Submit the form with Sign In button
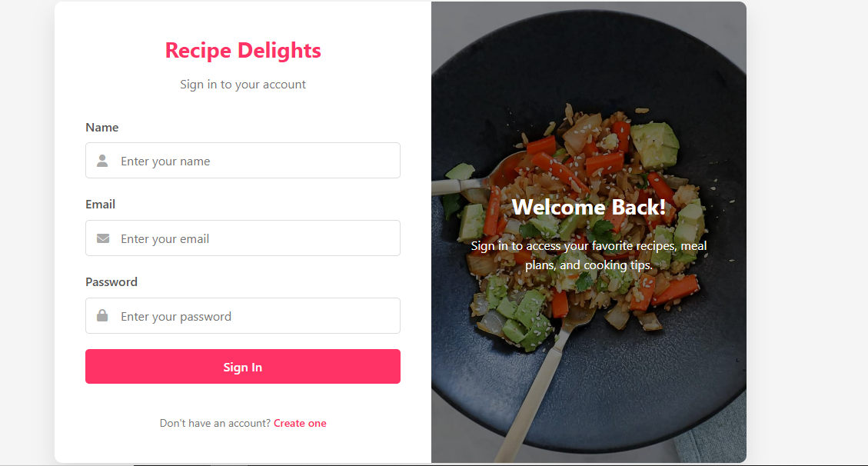 point(242,366)
